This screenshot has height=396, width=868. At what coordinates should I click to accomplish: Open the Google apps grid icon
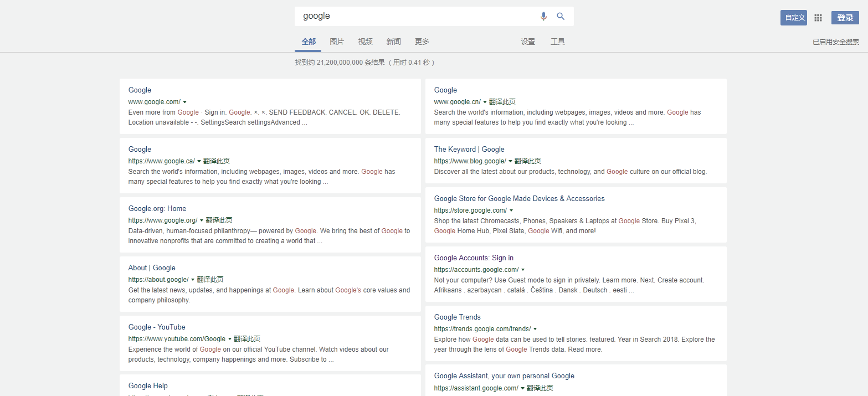pos(818,18)
